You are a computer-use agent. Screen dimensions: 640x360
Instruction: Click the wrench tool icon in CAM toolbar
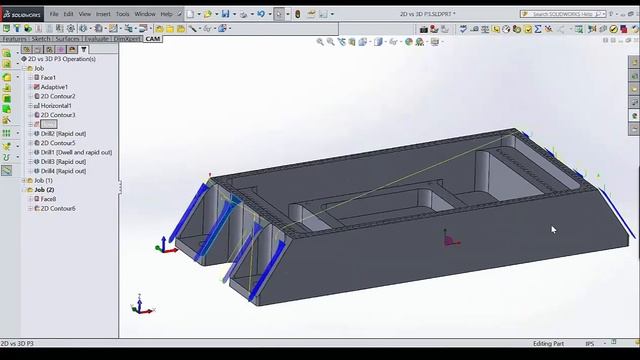click(192, 28)
